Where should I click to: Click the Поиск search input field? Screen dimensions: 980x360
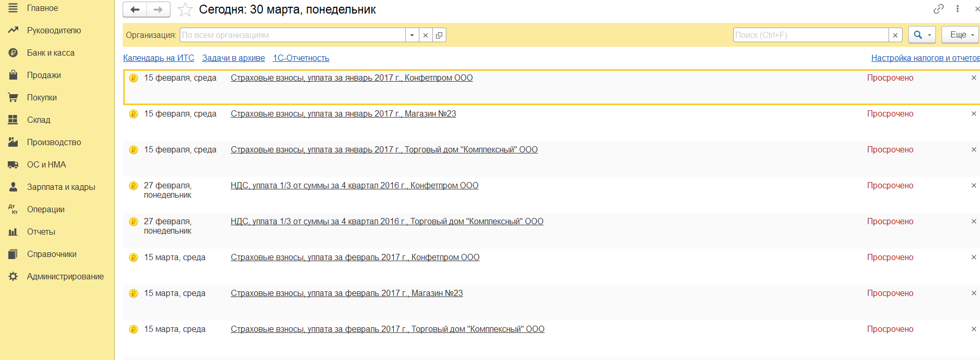click(811, 35)
